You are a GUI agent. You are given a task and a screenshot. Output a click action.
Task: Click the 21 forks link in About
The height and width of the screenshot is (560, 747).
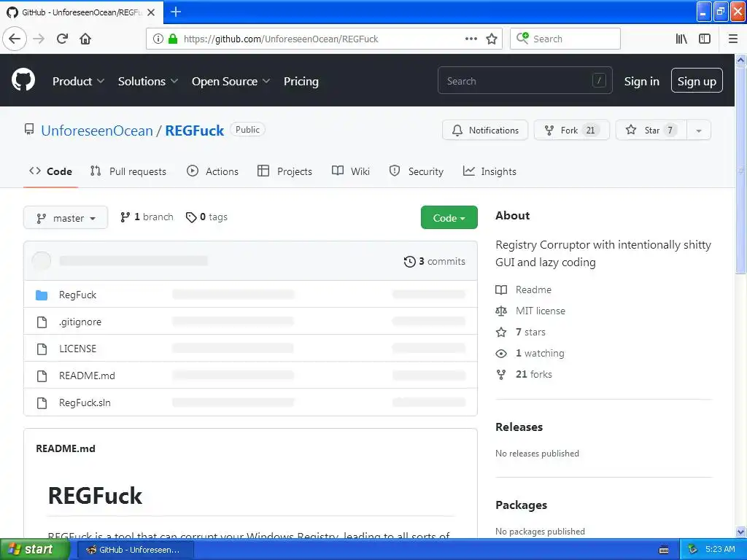[x=533, y=374]
